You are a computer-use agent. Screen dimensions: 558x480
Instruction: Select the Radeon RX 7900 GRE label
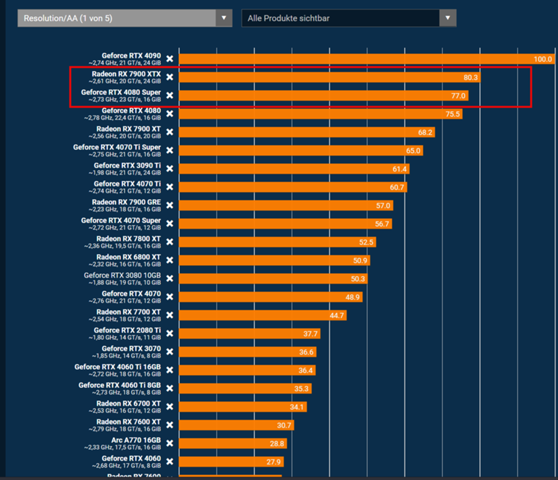pyautogui.click(x=126, y=202)
